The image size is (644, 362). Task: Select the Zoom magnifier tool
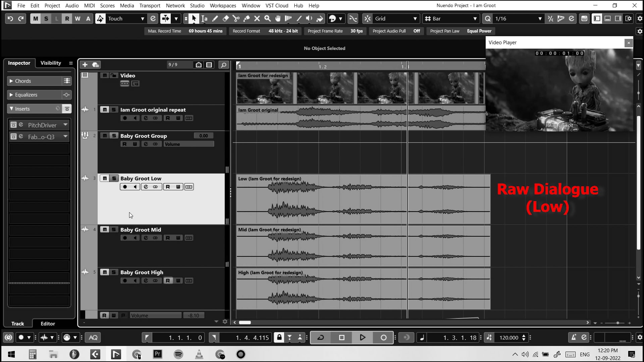(x=267, y=19)
